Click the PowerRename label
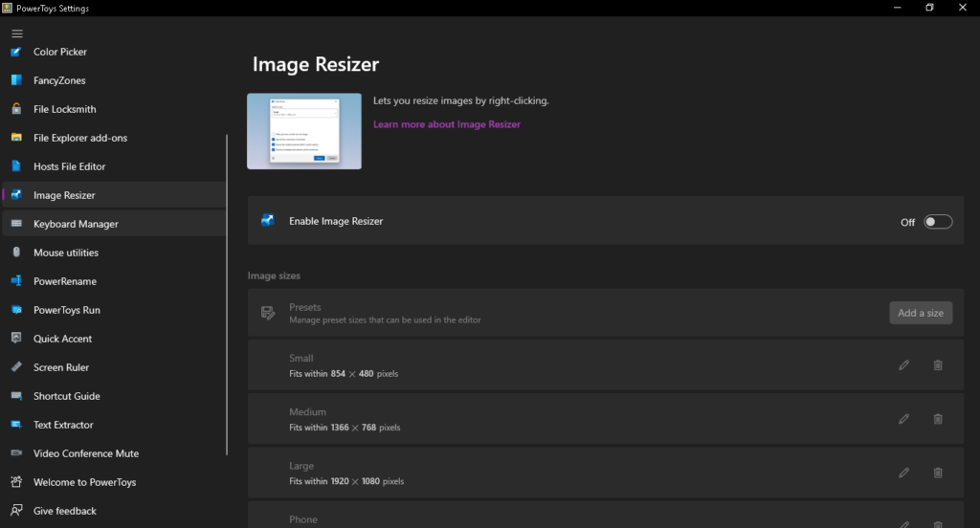Viewport: 980px width, 528px height. click(65, 281)
